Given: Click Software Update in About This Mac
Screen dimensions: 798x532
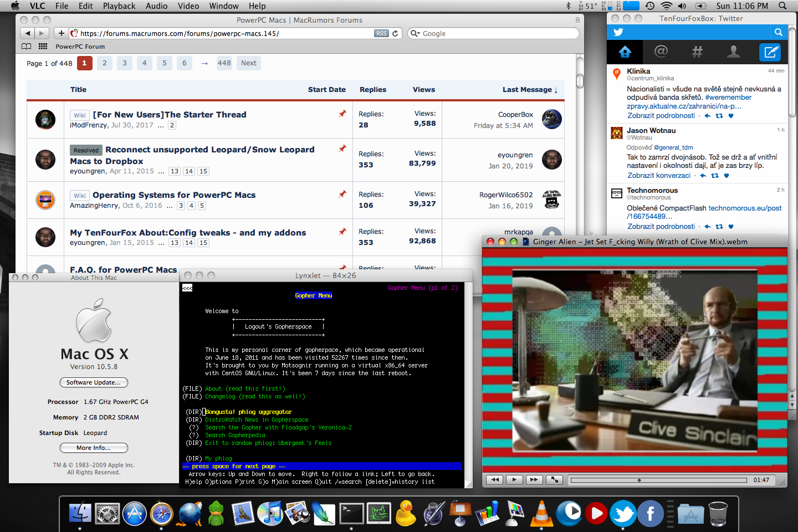Looking at the screenshot, I should pos(94,382).
